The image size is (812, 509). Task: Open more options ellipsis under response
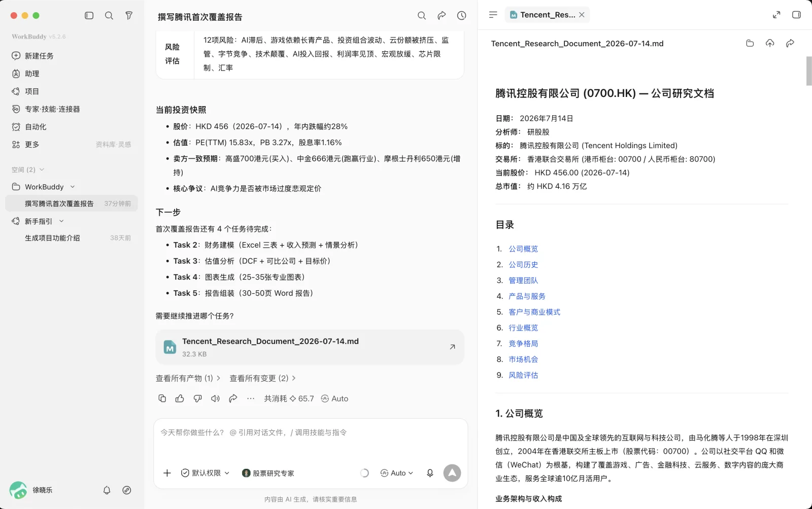coord(251,398)
